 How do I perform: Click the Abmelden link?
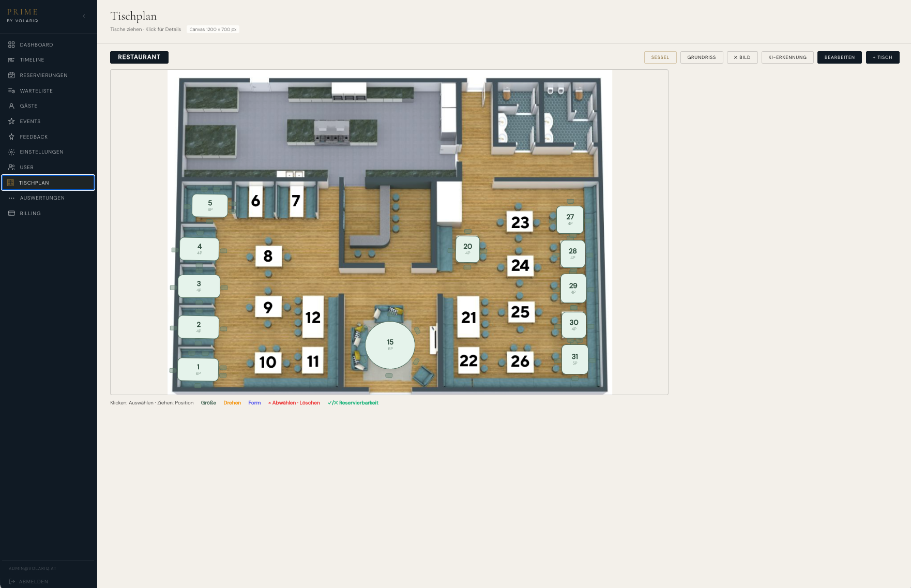click(x=34, y=582)
